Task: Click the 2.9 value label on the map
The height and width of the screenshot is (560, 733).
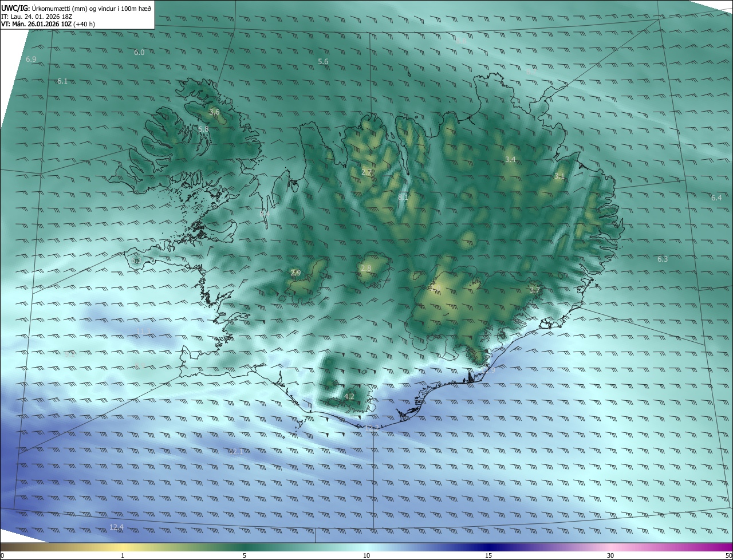Action: [x=295, y=273]
